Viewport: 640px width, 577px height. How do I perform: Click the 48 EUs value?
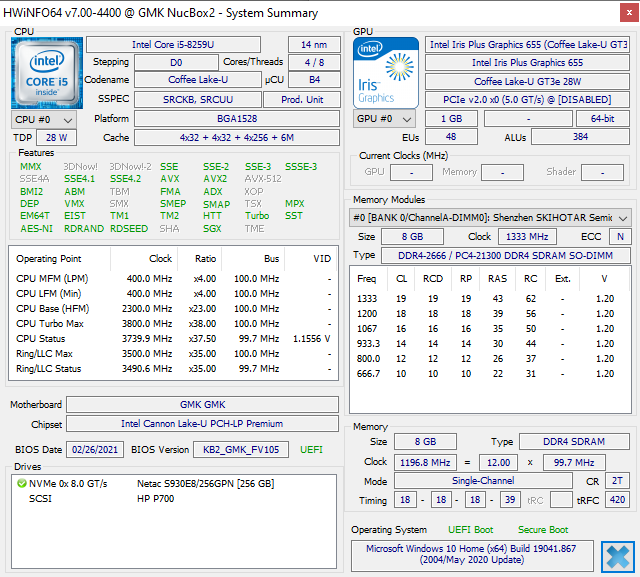point(451,137)
